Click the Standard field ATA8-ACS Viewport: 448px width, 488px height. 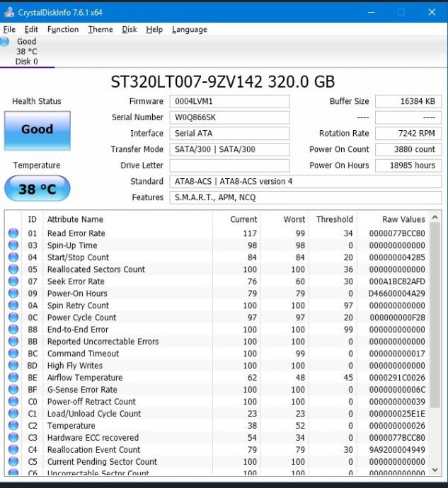[x=306, y=182]
